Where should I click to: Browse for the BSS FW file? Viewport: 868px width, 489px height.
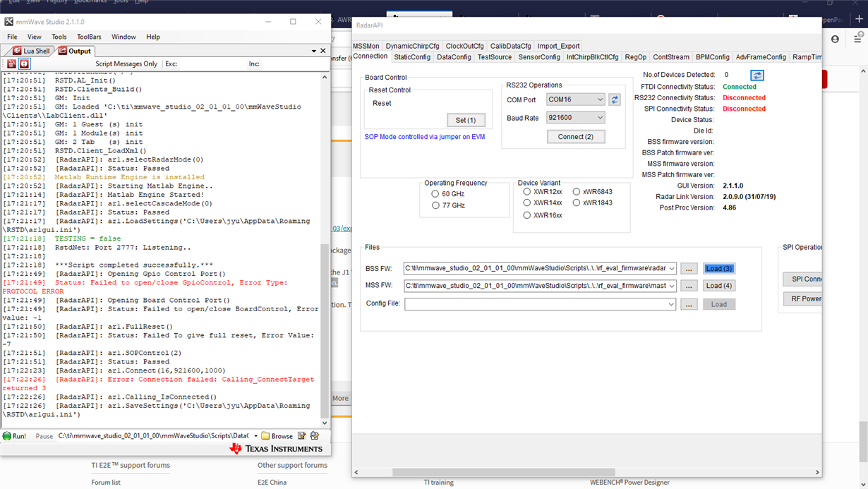tap(689, 268)
